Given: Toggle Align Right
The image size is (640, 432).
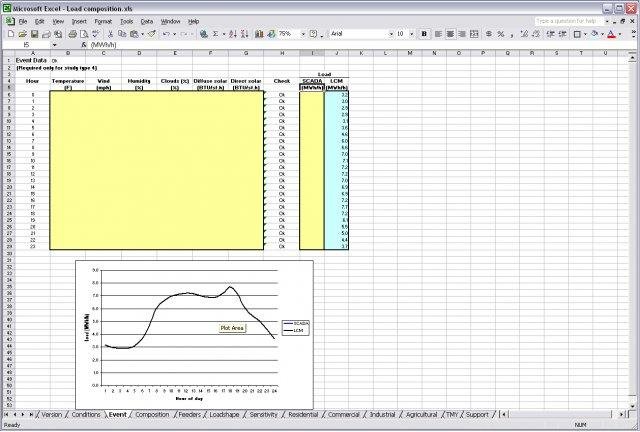Looking at the screenshot, I should [462, 34].
